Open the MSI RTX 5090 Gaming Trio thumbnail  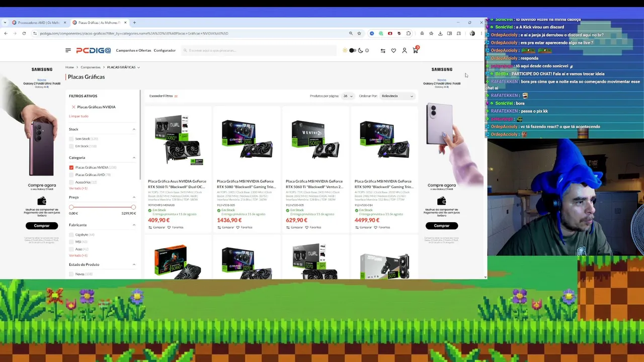click(383, 139)
